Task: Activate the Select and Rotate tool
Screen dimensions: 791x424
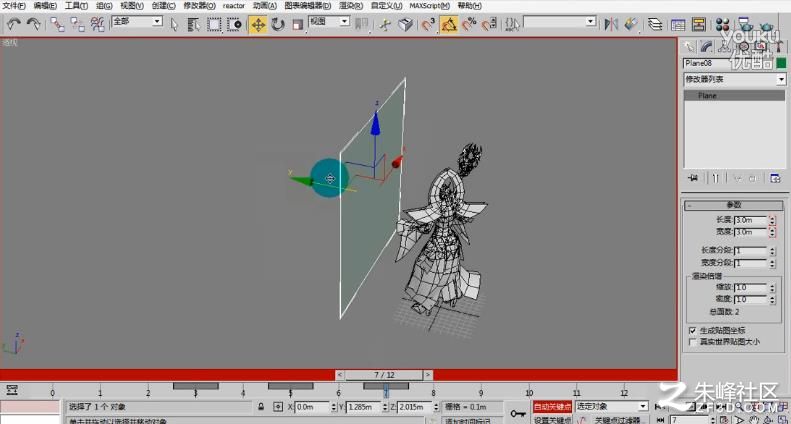Action: pos(278,24)
